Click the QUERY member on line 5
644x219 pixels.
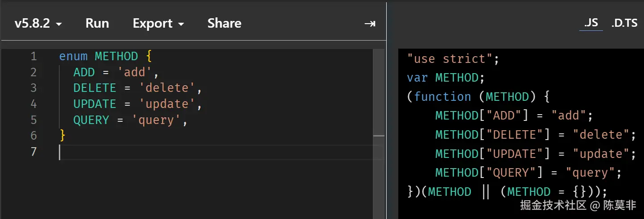91,120
